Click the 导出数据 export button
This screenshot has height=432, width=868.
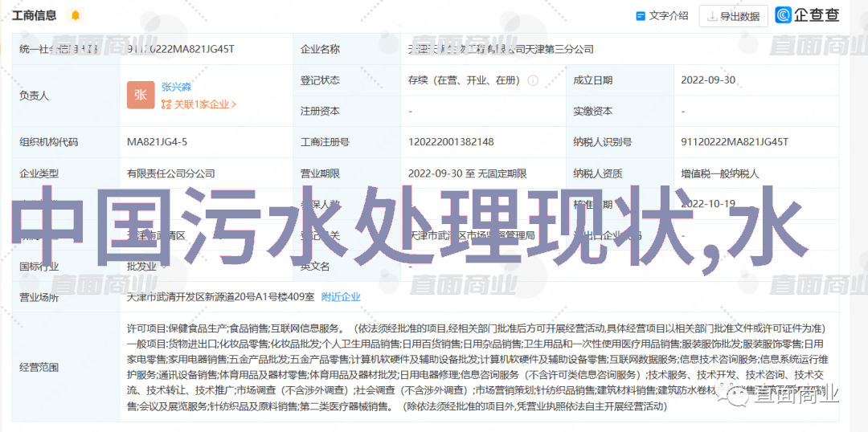coord(734,17)
